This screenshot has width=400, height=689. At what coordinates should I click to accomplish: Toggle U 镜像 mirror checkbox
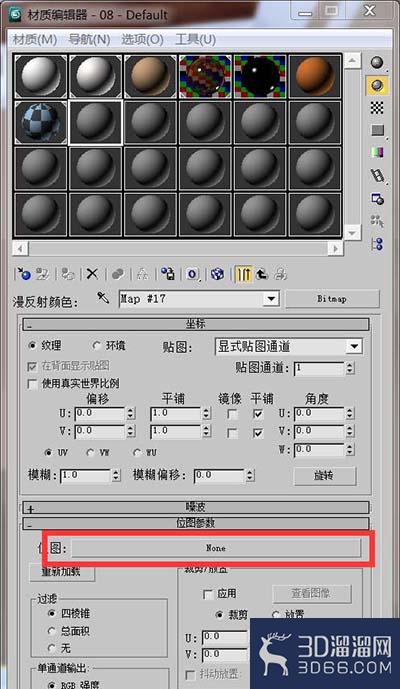[232, 414]
